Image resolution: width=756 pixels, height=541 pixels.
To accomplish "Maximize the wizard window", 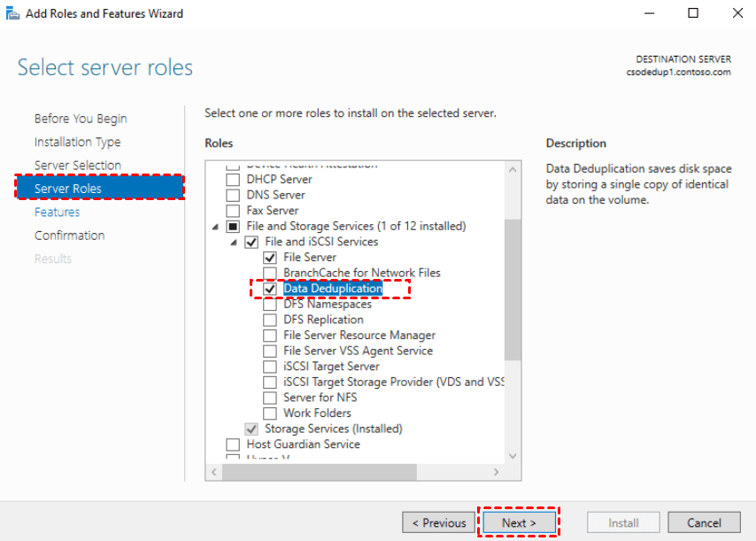I will pyautogui.click(x=693, y=13).
